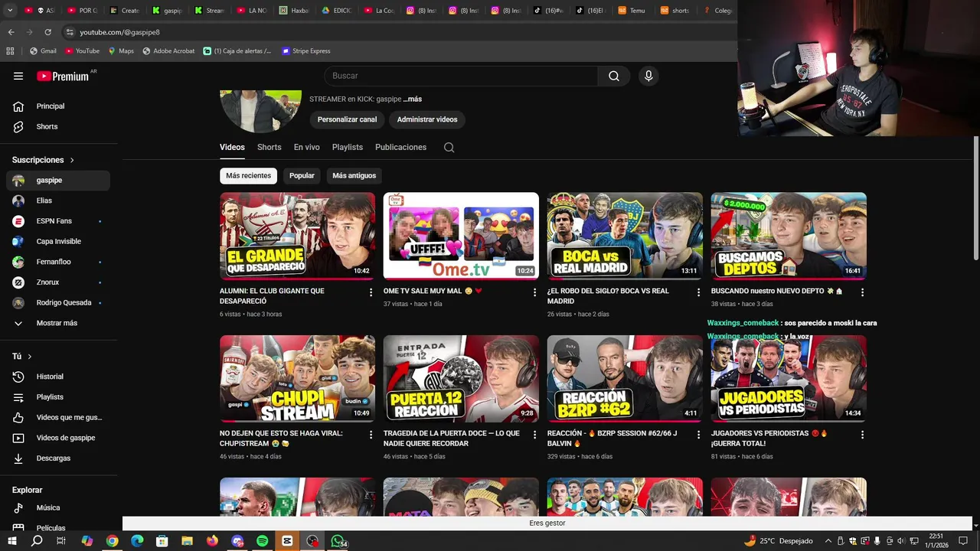
Task: Go back in browser
Action: [11, 32]
